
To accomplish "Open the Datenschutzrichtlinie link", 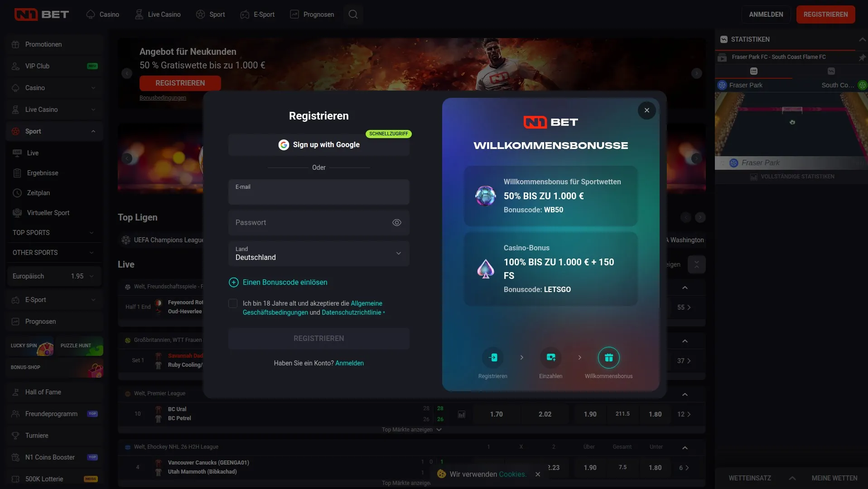I will pos(352,312).
